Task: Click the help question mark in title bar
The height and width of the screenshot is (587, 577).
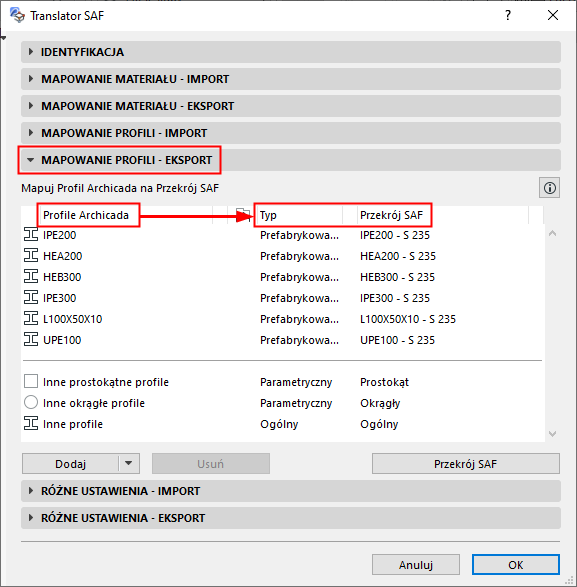Action: (508, 15)
